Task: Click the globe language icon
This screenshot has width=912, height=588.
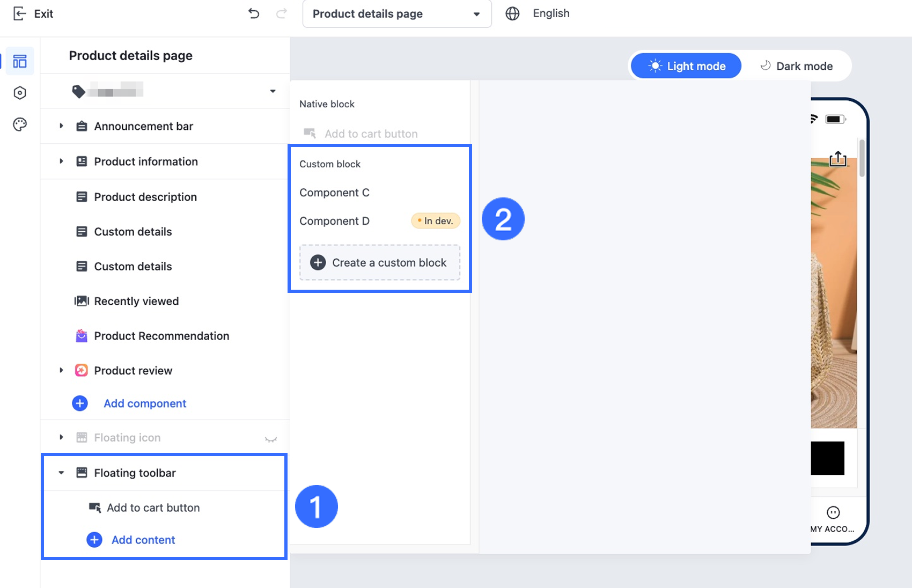Action: (x=512, y=13)
